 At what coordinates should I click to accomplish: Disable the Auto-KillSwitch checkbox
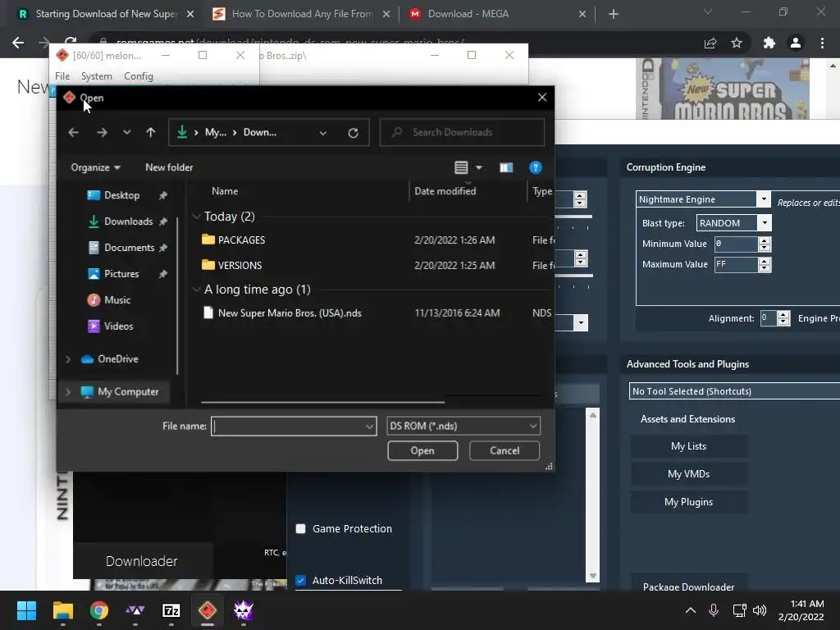tap(300, 581)
